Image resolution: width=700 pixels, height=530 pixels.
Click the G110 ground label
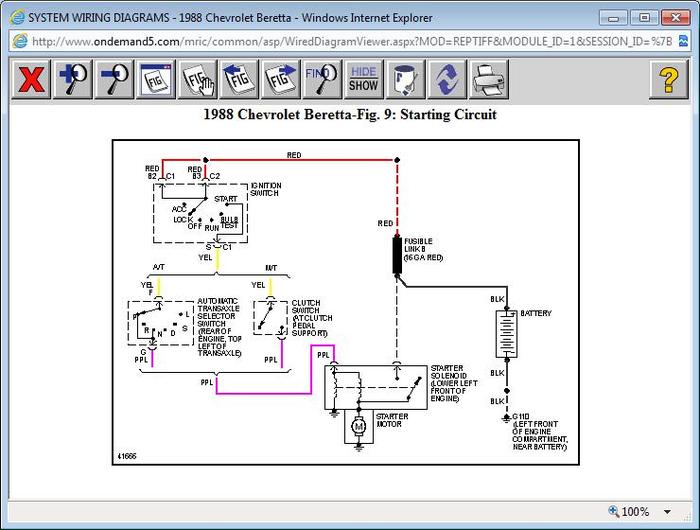[521, 416]
